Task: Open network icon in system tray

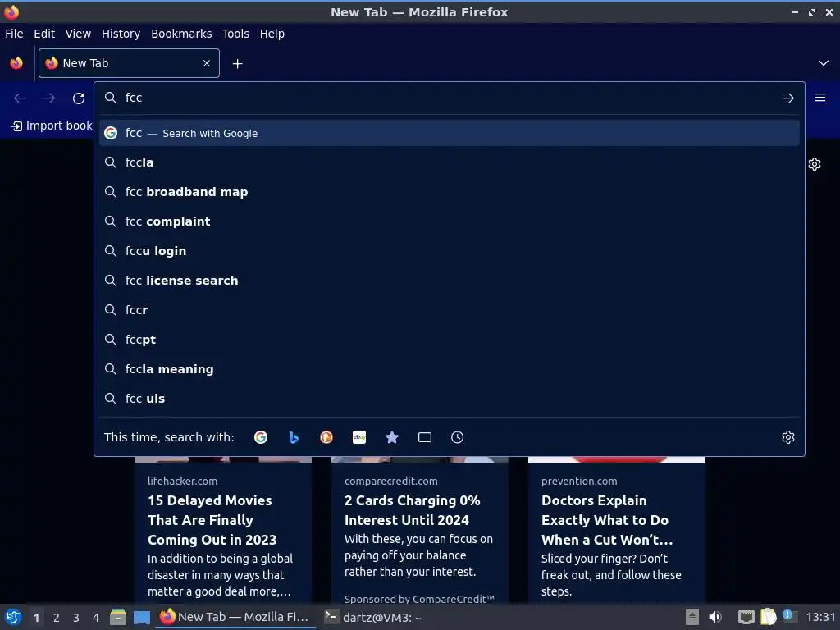Action: pyautogui.click(x=746, y=617)
